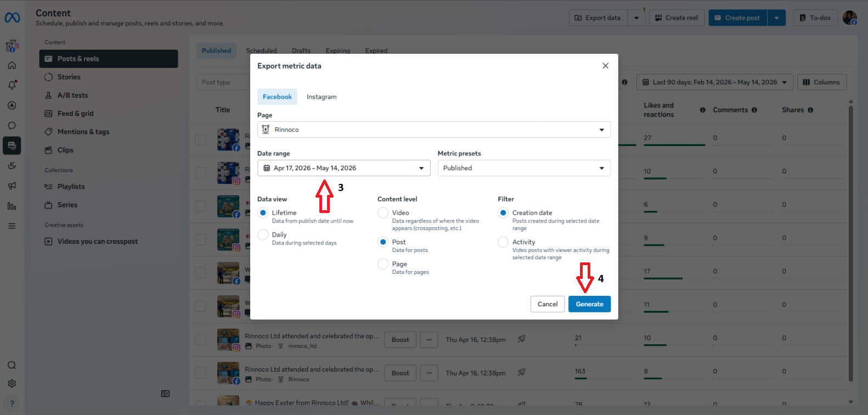Select Creation date filter radio
The width and height of the screenshot is (868, 415).
tap(503, 213)
